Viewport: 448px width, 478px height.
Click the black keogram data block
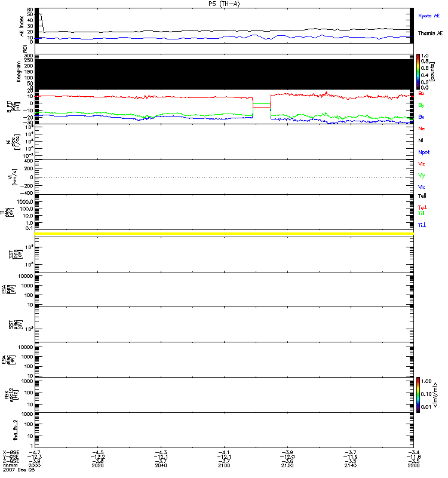224,74
